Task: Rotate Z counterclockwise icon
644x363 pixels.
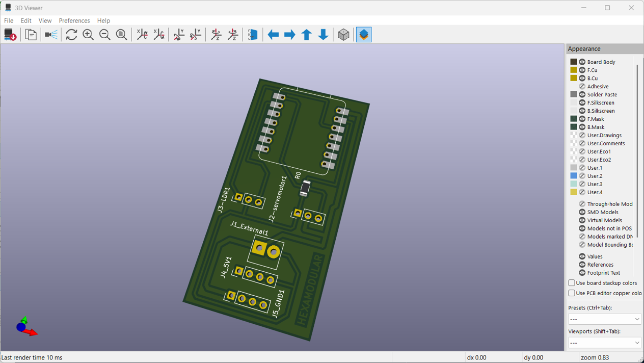Action: click(x=233, y=35)
